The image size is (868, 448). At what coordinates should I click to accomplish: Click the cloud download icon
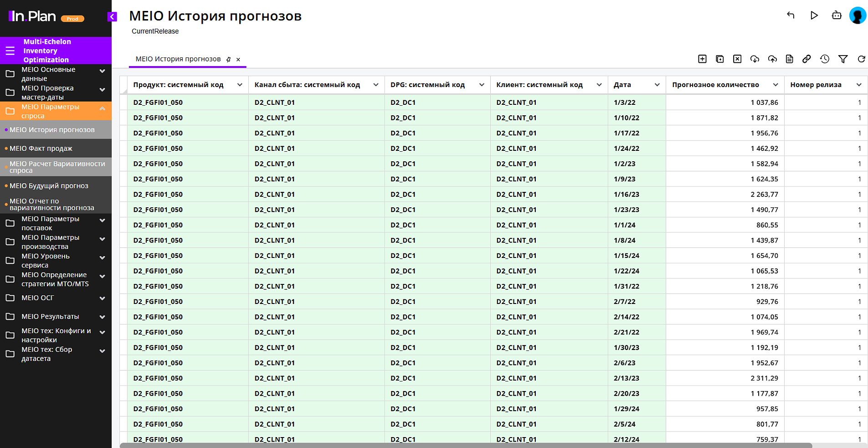coord(755,59)
